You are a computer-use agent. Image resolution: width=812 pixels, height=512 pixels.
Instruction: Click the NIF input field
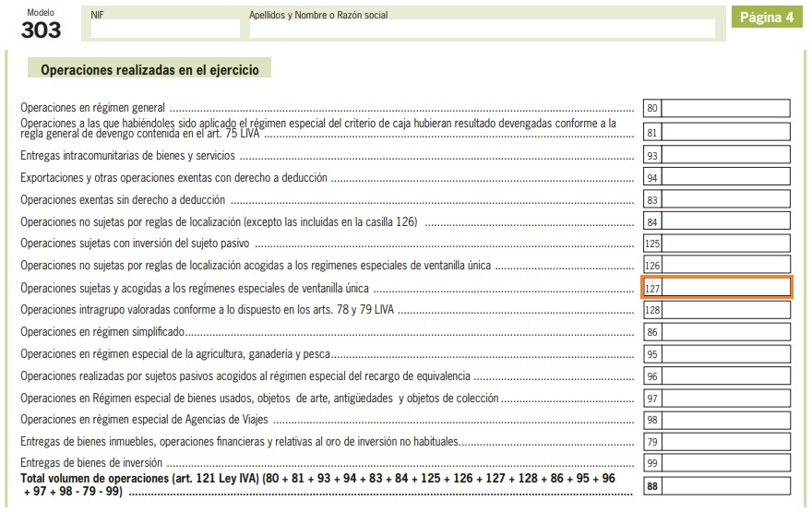click(165, 29)
